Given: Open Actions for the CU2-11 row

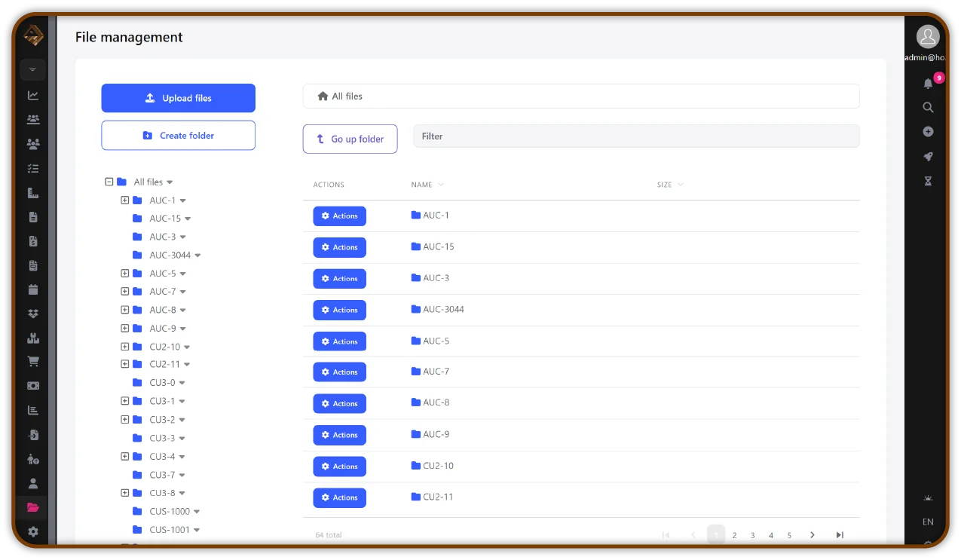Looking at the screenshot, I should [x=340, y=497].
